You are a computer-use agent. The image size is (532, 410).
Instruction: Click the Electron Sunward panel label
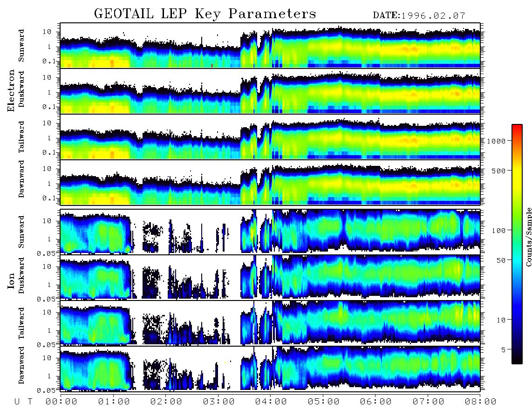click(x=21, y=46)
